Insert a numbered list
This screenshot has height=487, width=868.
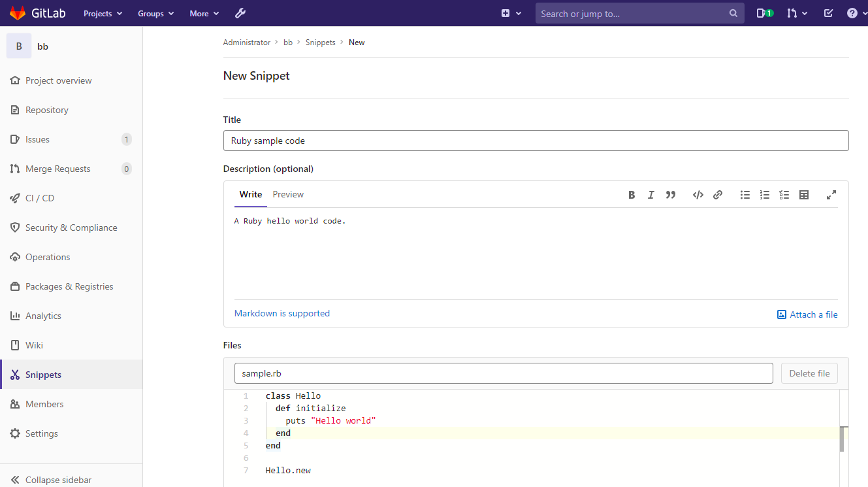(764, 194)
